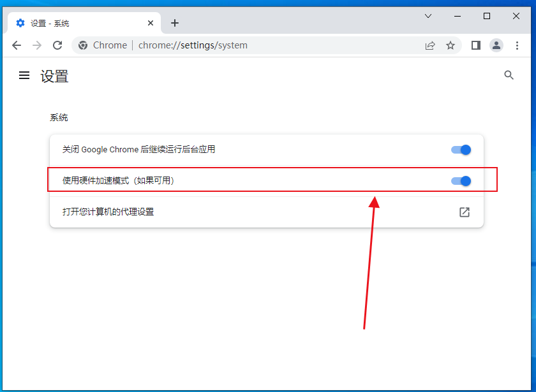Image resolution: width=536 pixels, height=392 pixels.
Task: Close the 设置 - 系统 tab
Action: 151,23
